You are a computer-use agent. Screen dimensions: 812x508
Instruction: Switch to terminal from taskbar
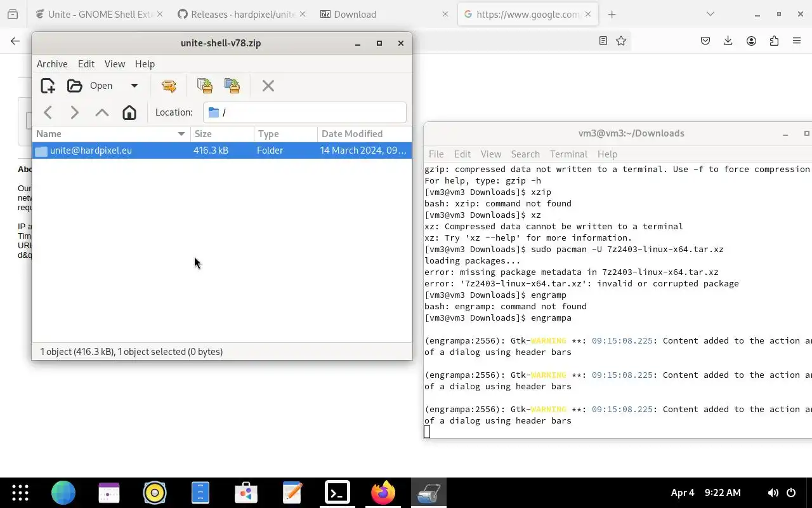point(337,493)
